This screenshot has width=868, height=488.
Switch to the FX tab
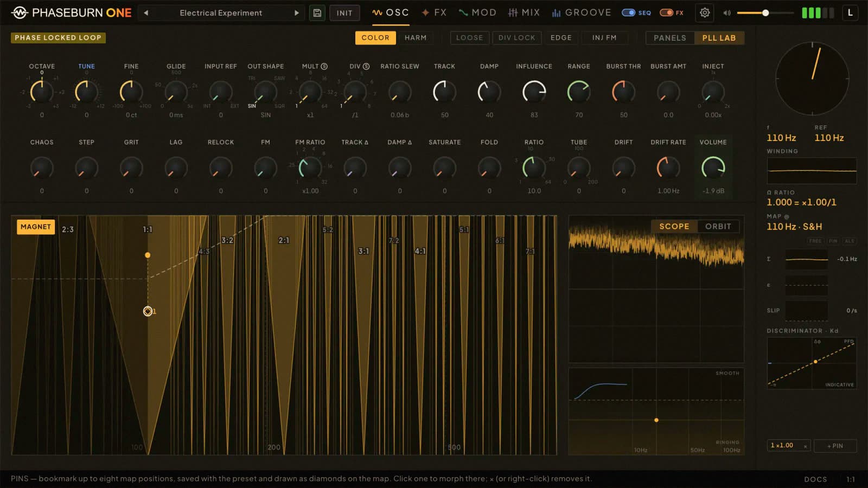point(434,12)
